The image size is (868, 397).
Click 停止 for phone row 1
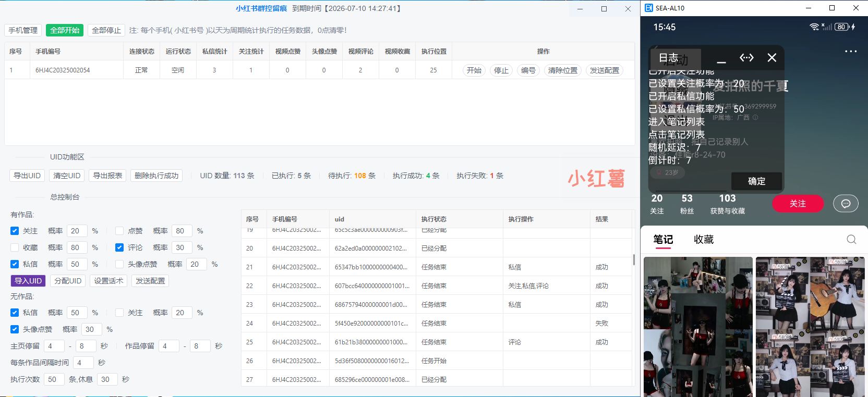coord(501,70)
